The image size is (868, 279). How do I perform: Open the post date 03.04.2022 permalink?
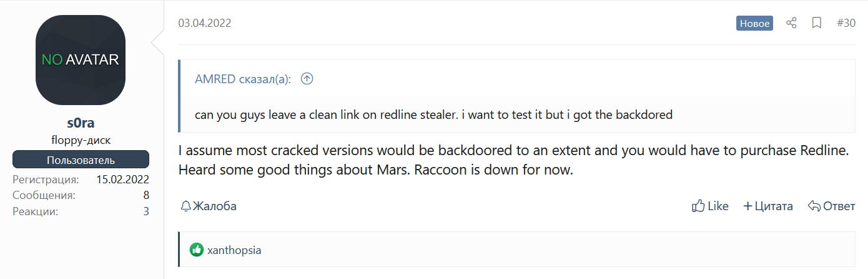pos(205,23)
